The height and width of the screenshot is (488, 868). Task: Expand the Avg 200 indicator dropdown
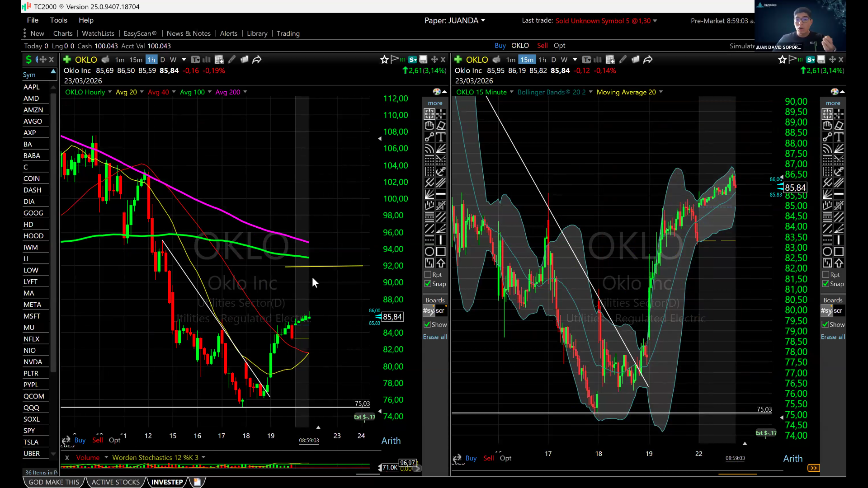pyautogui.click(x=245, y=92)
